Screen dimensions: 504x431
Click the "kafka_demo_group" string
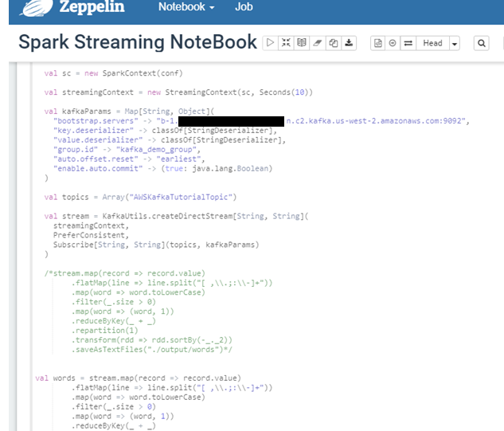[x=156, y=150]
